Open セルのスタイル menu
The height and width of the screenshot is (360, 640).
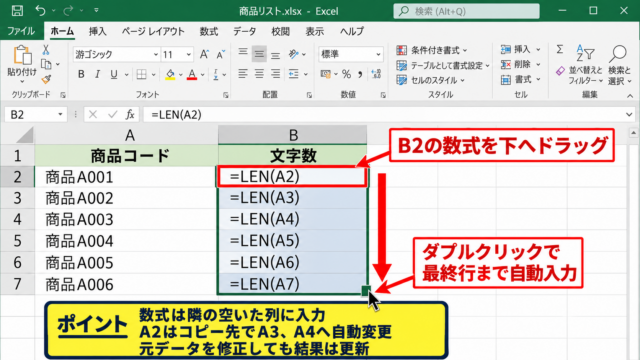click(x=431, y=80)
